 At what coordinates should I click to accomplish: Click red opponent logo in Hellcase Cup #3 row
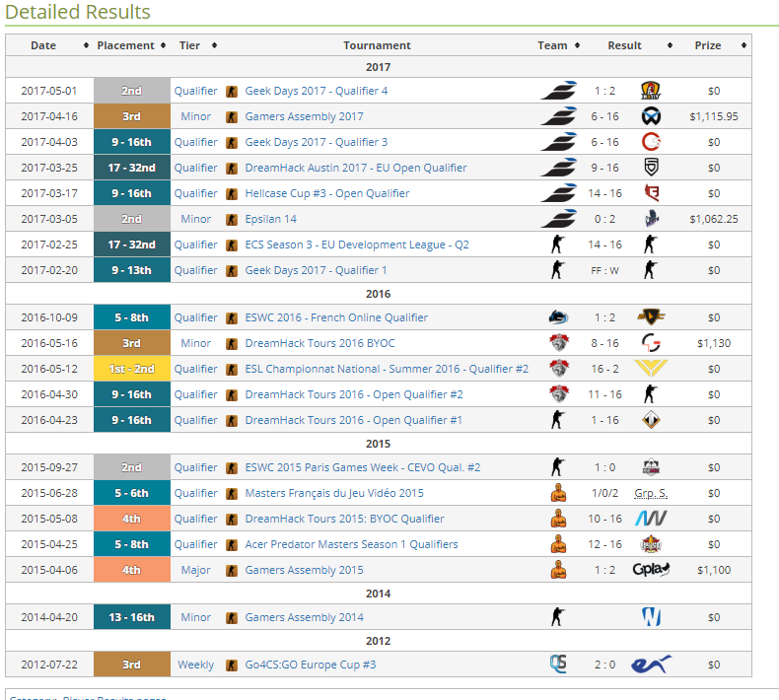(652, 193)
